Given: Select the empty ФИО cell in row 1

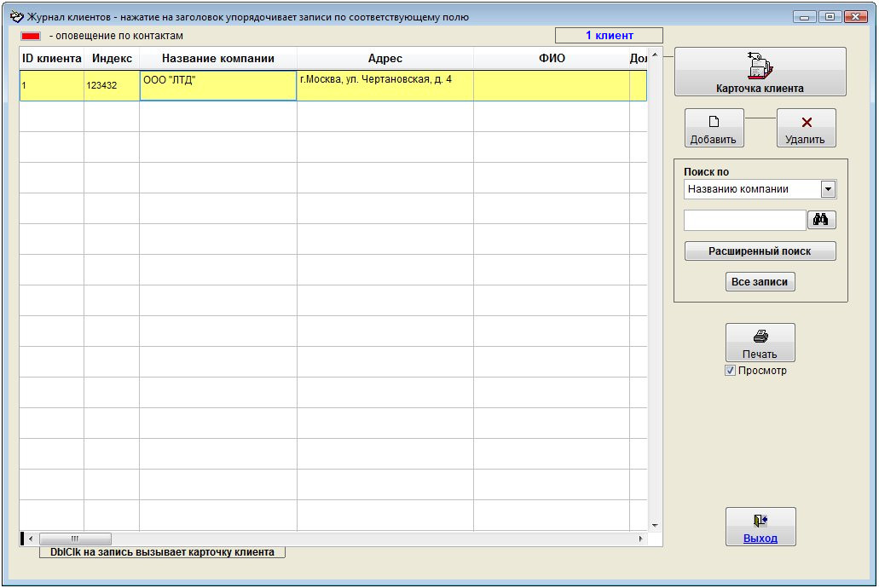Looking at the screenshot, I should point(552,85).
